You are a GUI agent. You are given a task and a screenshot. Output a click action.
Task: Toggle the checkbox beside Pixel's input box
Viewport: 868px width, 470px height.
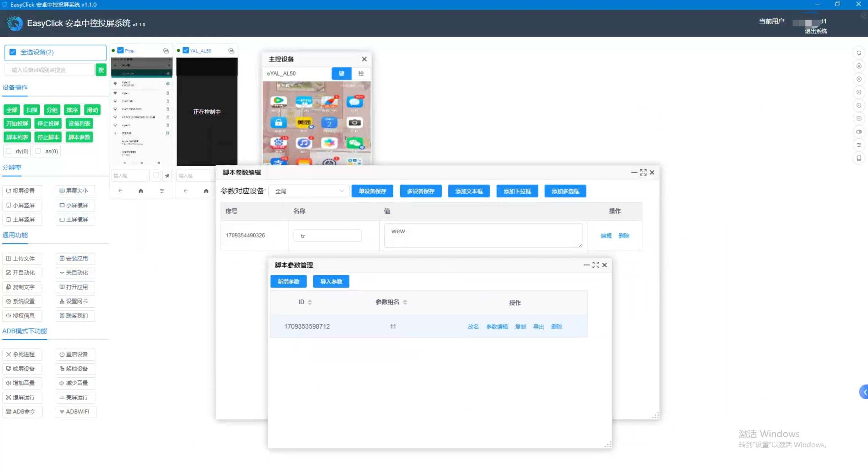pos(156,175)
